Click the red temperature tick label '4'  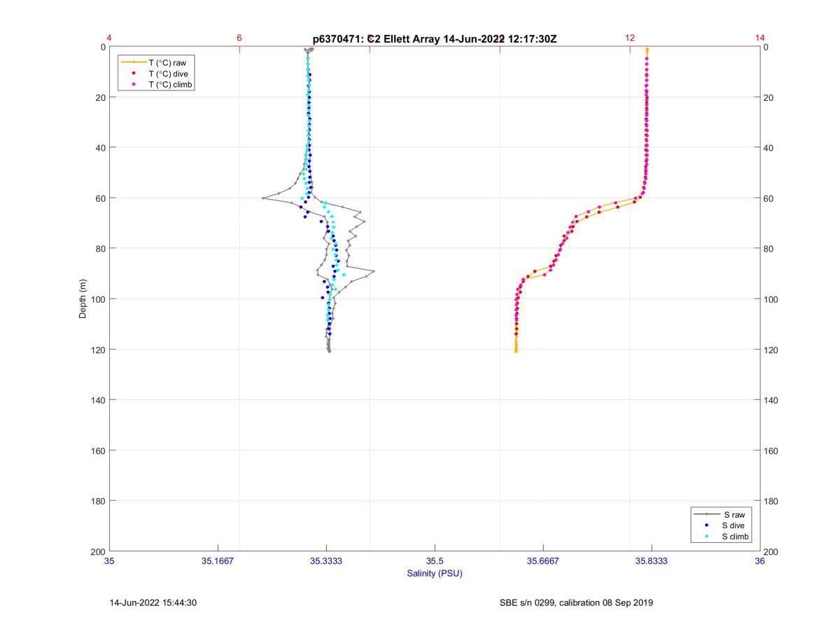pos(110,38)
